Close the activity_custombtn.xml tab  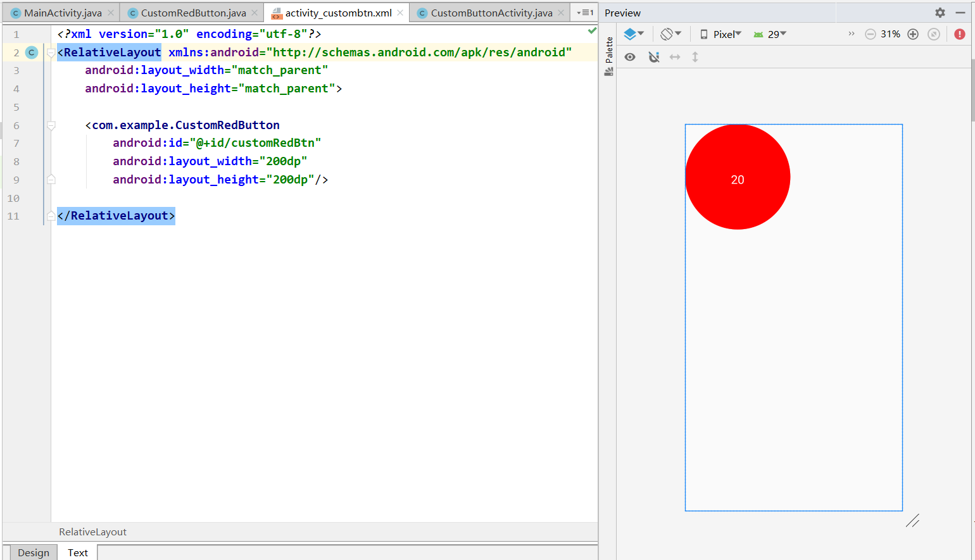[x=400, y=13]
